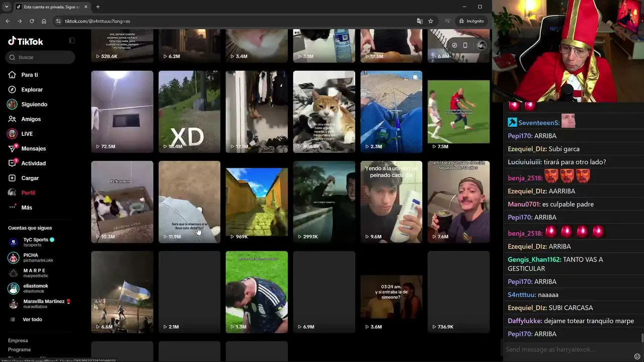Viewport: 644px width, 362px height.
Task: Open the video with 528.6K views
Action: pyautogui.click(x=122, y=46)
